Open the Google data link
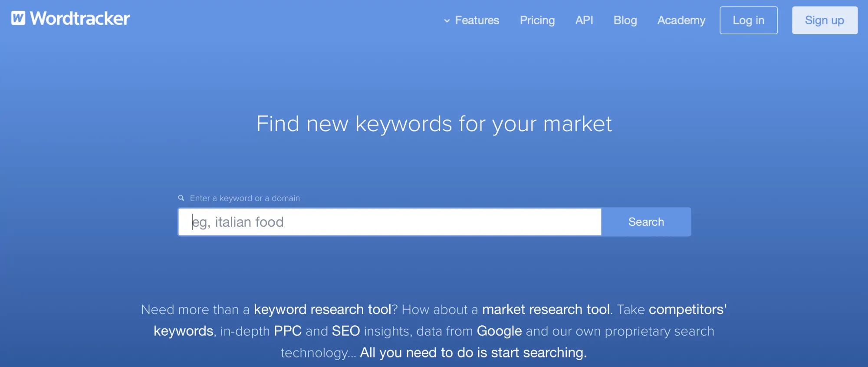 pyautogui.click(x=499, y=331)
